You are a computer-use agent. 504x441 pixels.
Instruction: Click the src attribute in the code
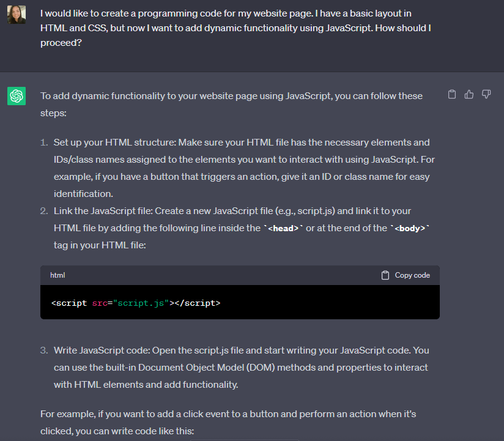(100, 303)
